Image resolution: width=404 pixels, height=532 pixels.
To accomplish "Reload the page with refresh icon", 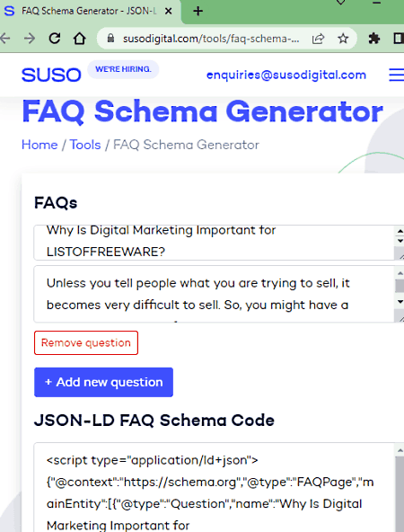I will [x=55, y=39].
